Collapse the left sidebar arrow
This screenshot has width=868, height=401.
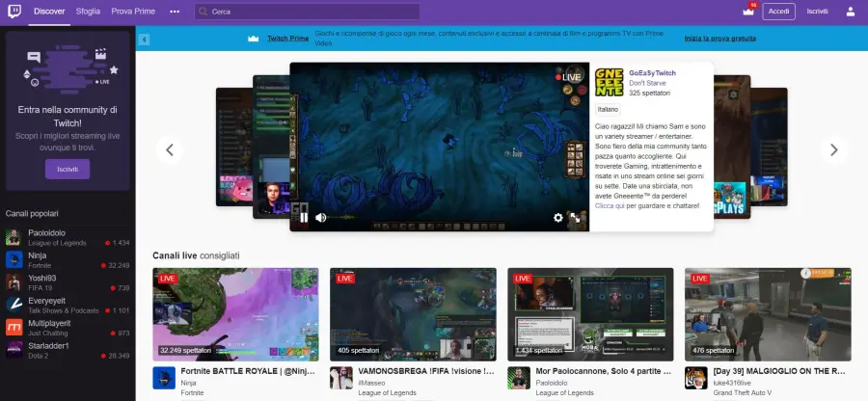pyautogui.click(x=144, y=39)
